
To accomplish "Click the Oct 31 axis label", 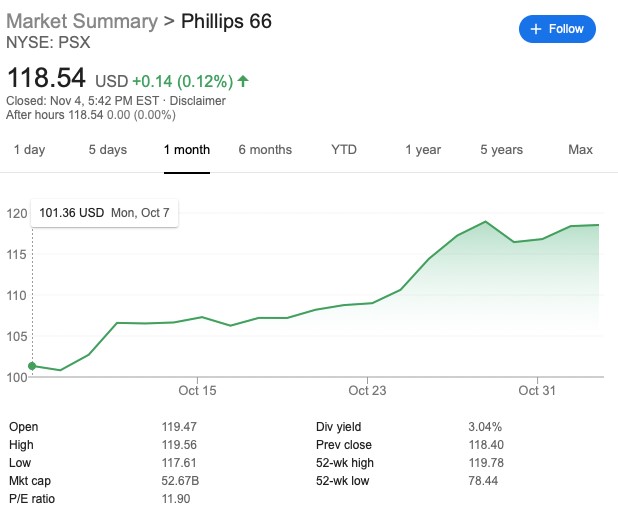I will click(x=537, y=390).
